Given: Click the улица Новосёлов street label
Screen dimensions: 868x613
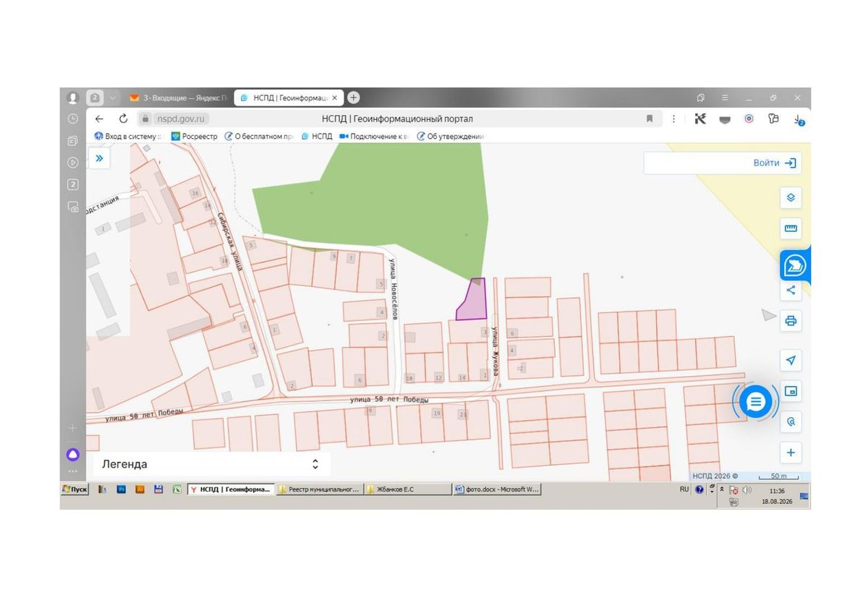Looking at the screenshot, I should tap(393, 288).
